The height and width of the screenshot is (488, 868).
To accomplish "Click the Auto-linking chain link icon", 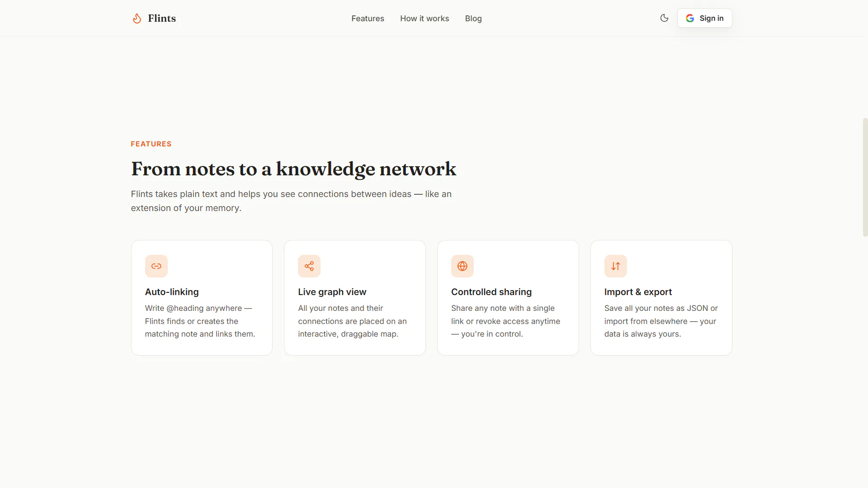I will pyautogui.click(x=156, y=266).
